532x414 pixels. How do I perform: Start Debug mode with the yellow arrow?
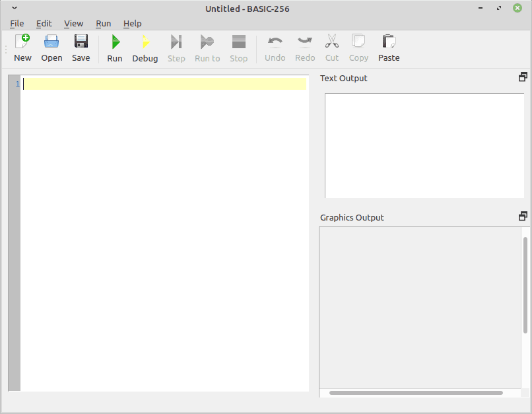[x=145, y=48]
